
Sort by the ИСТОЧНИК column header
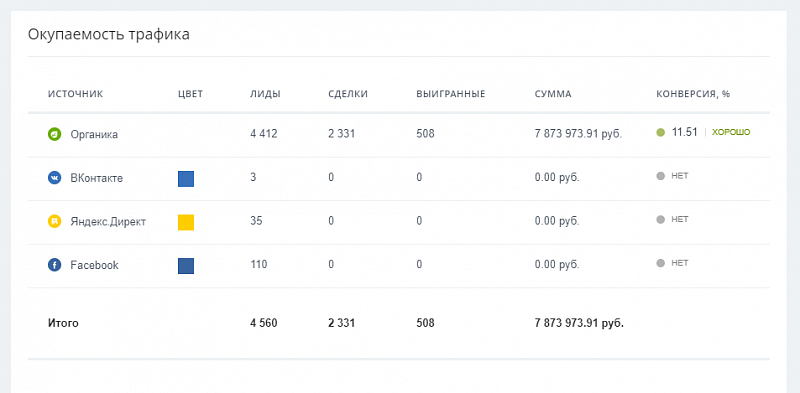point(76,94)
